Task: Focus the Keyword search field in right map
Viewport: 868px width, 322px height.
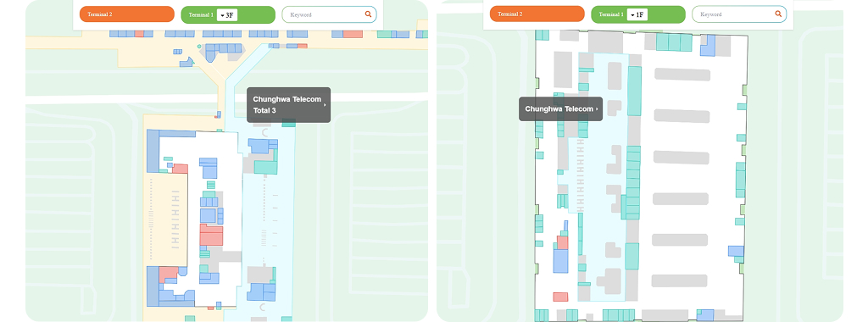Action: coord(739,14)
